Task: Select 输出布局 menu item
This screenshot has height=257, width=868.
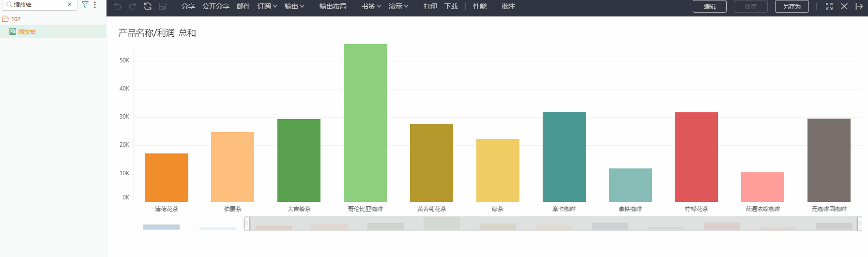Action: point(333,6)
